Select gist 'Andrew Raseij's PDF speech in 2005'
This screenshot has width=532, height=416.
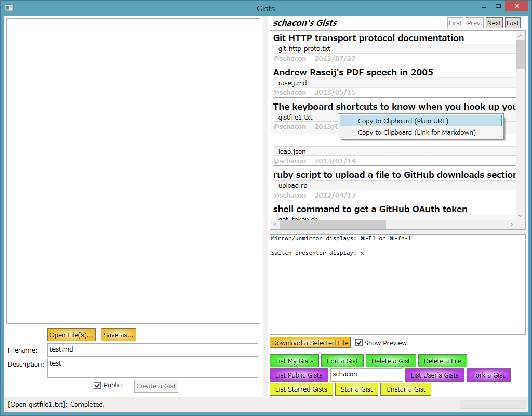tap(353, 72)
